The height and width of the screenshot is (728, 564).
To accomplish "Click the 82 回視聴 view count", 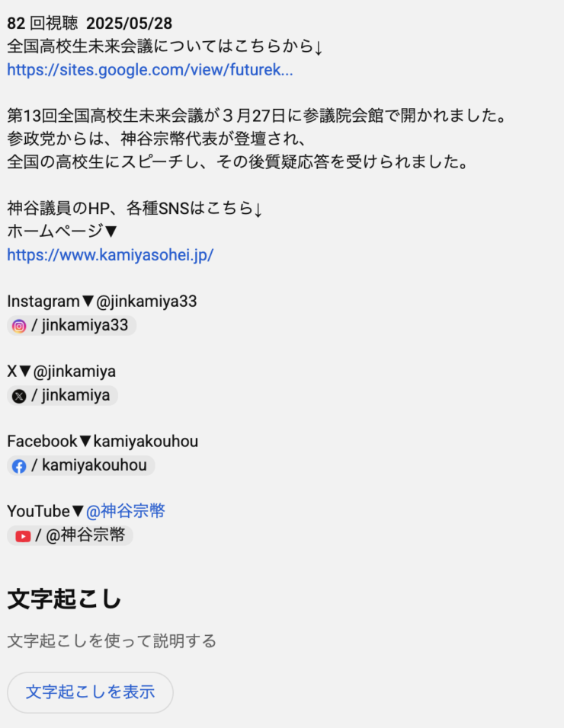I will click(43, 23).
